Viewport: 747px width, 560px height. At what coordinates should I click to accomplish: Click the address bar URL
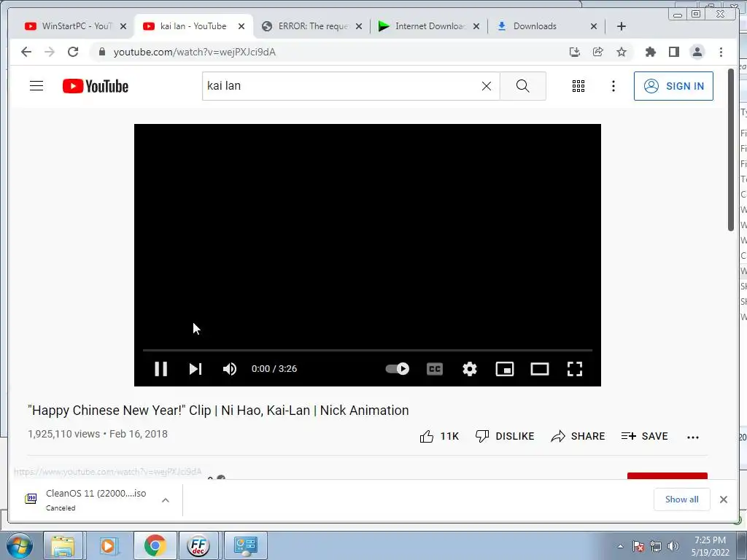194,52
